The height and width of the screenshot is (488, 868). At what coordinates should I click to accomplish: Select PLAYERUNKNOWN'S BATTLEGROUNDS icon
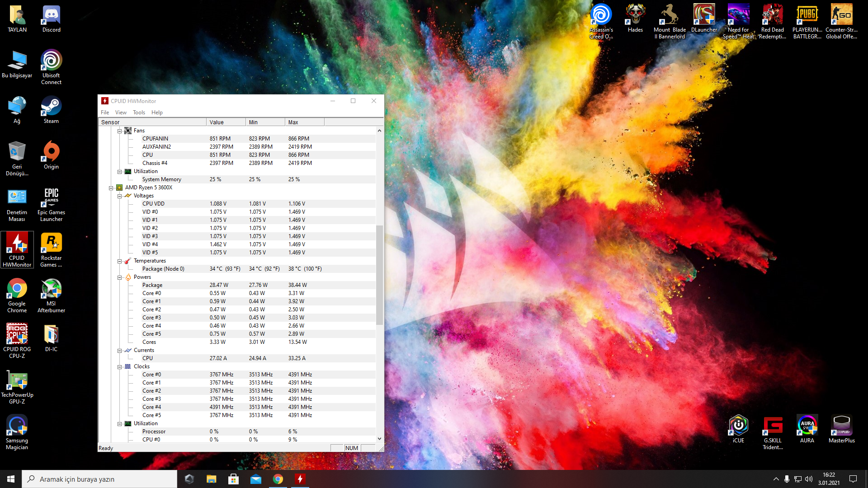click(807, 21)
